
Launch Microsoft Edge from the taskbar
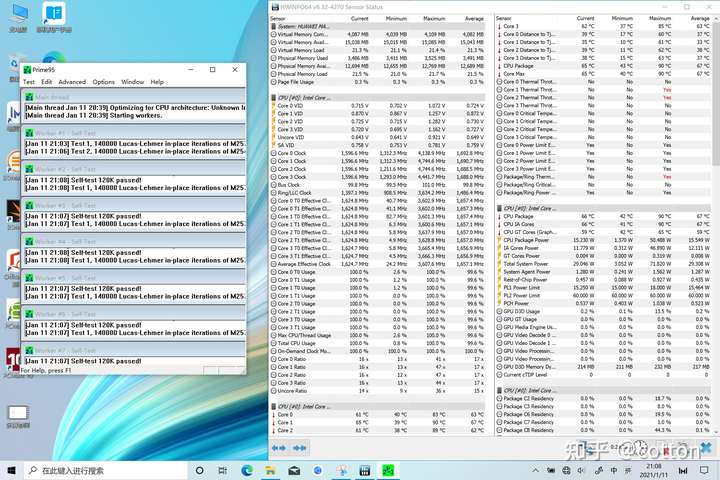tap(247, 470)
